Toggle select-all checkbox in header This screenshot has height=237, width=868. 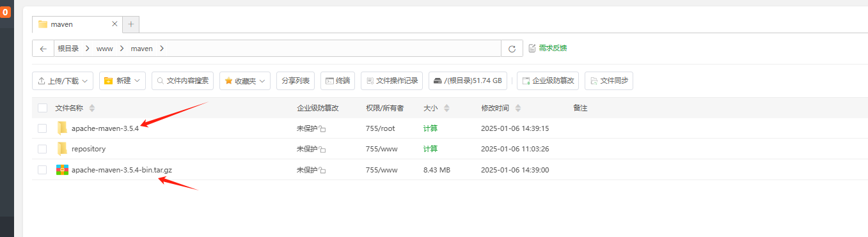[x=42, y=108]
